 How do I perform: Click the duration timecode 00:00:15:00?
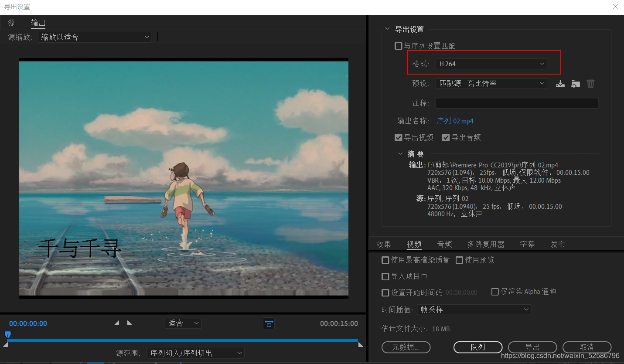click(339, 323)
